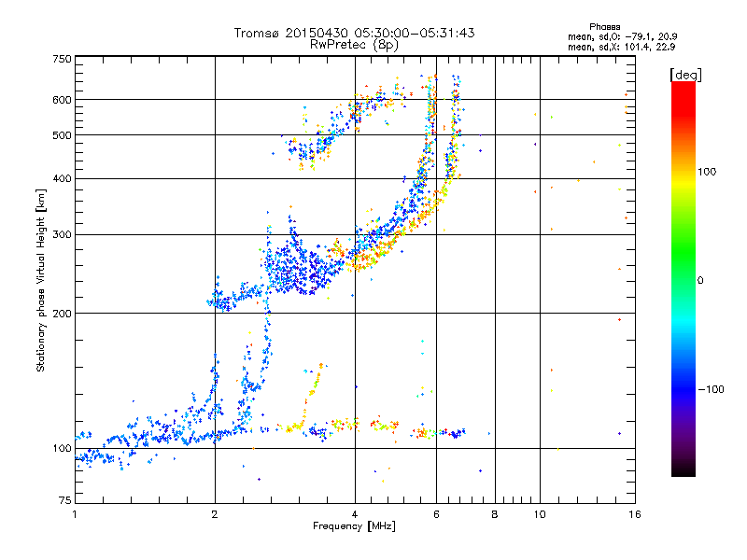The width and height of the screenshot is (747, 560).
Task: Click the y-axis tick label '600'
Action: click(x=63, y=100)
